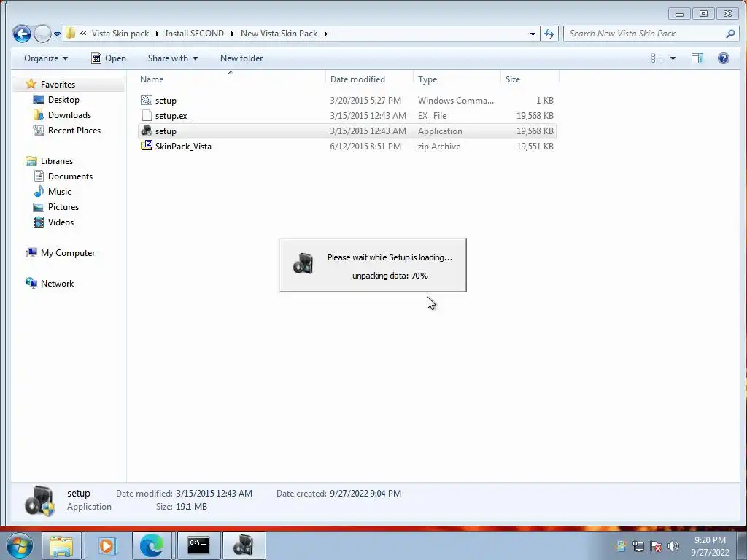Expand arrow after Vista Skin pack breadcrumb
This screenshot has width=747, height=560.
(x=158, y=34)
